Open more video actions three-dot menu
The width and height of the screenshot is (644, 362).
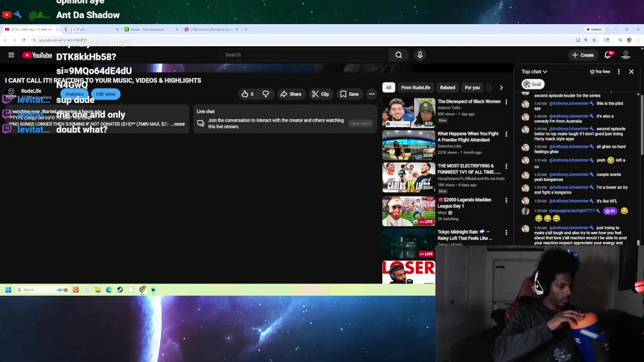pos(371,94)
